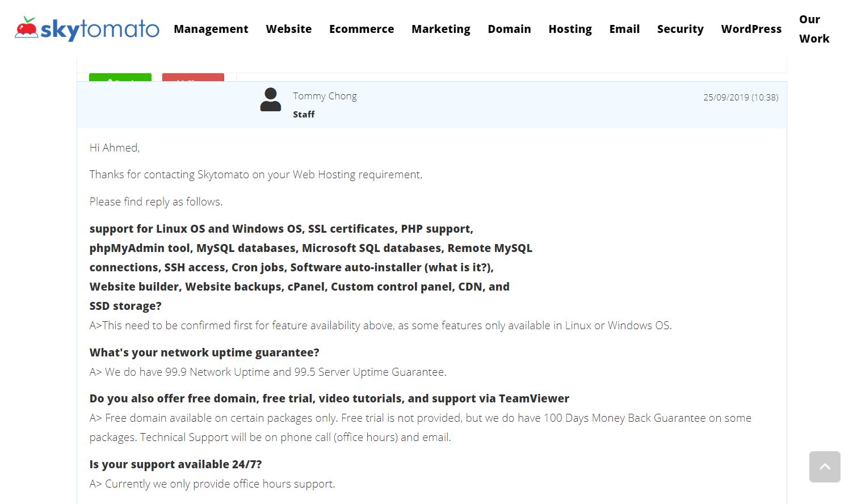
Task: Click the "phpMyAdmin tool, MySQL databases" line
Action: point(310,248)
